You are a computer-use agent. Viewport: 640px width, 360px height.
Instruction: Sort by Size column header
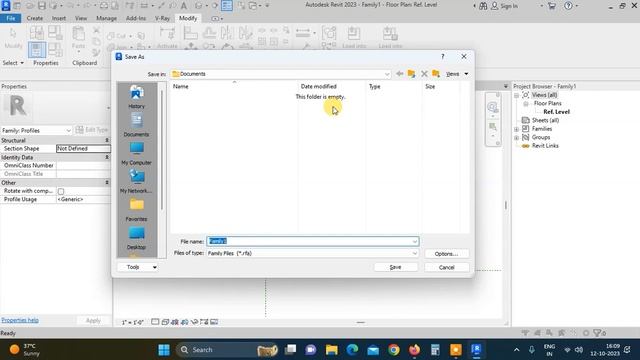430,87
